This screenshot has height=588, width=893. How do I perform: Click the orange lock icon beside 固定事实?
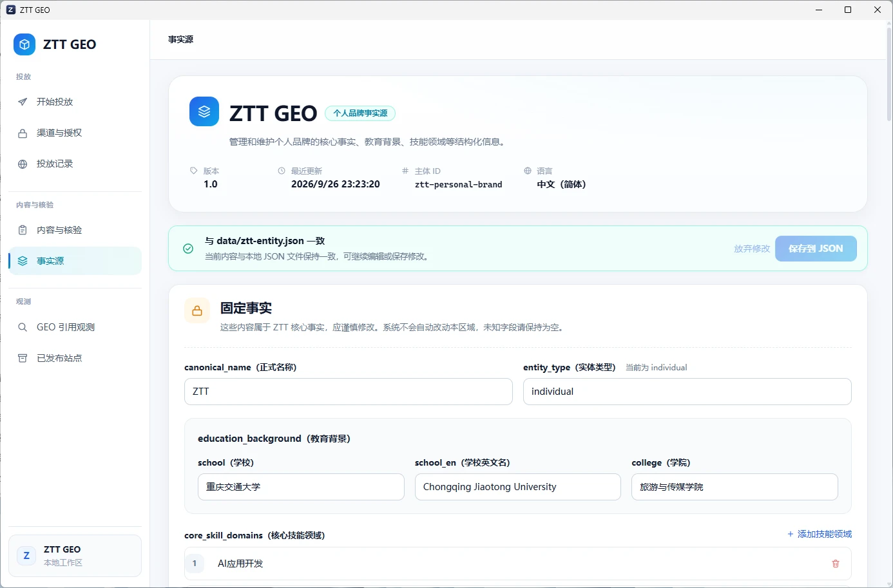point(197,310)
